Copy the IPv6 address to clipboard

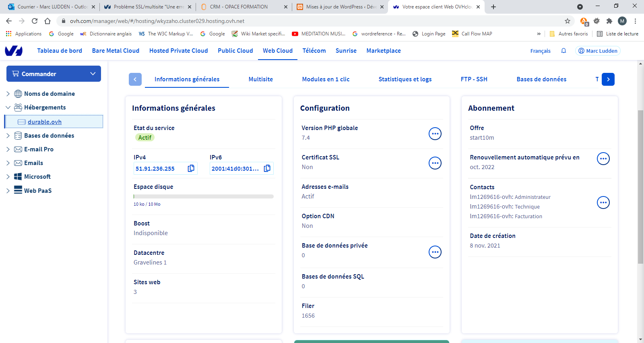(267, 168)
